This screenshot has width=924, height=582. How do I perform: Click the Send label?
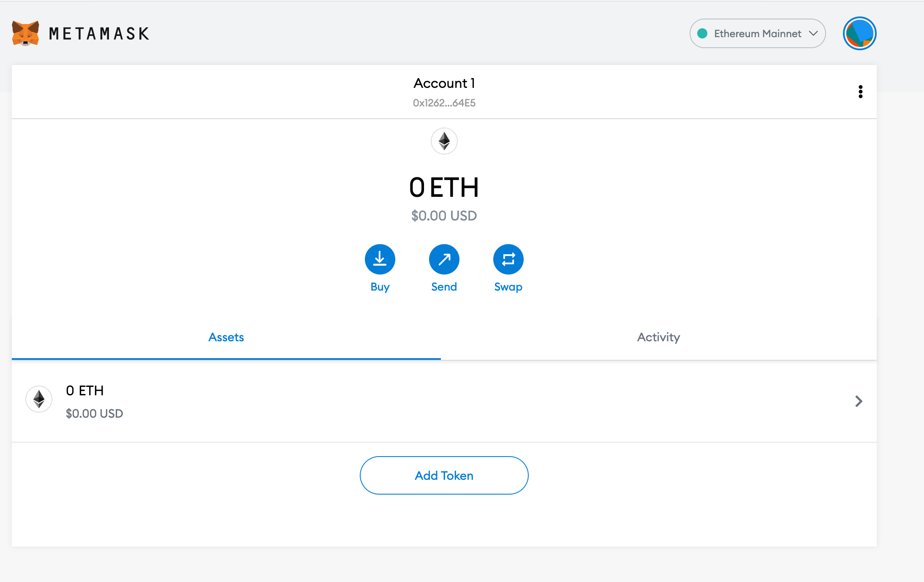tap(444, 287)
